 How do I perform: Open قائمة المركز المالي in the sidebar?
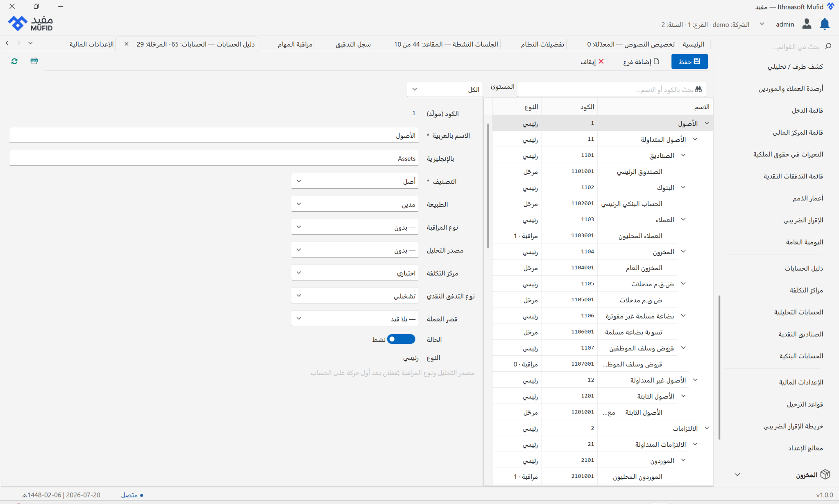798,132
